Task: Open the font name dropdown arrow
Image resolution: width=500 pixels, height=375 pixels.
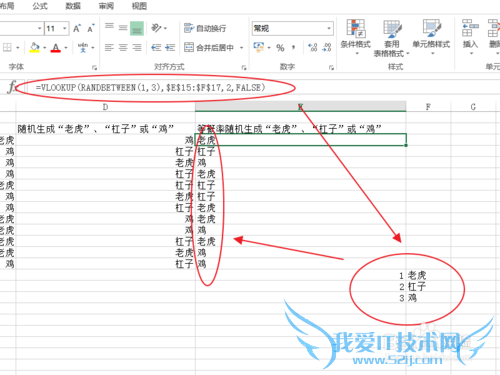Action: (40, 29)
